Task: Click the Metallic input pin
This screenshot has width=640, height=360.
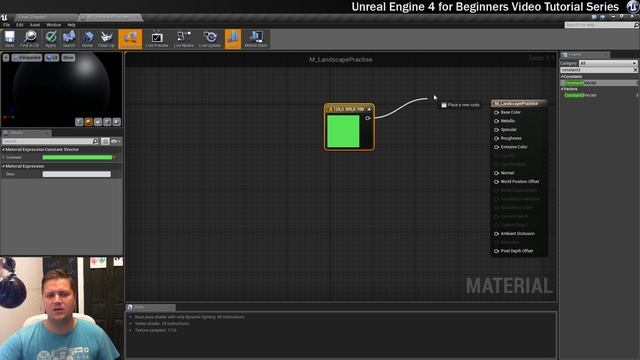Action: click(497, 121)
